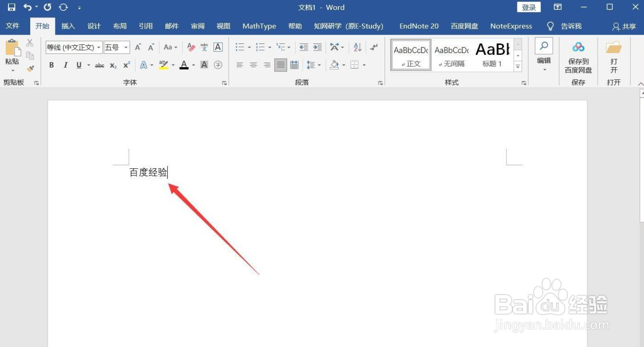Click the Paste clipboard icon
644x347 pixels.
(x=12, y=48)
